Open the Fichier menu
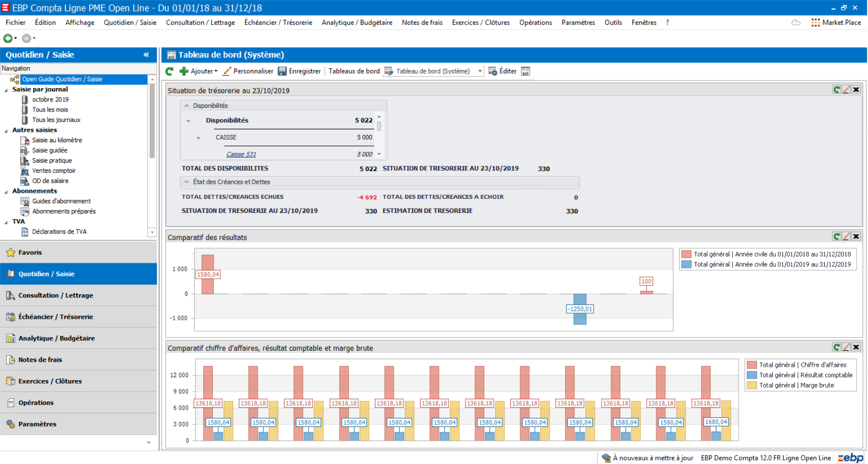 pyautogui.click(x=16, y=23)
